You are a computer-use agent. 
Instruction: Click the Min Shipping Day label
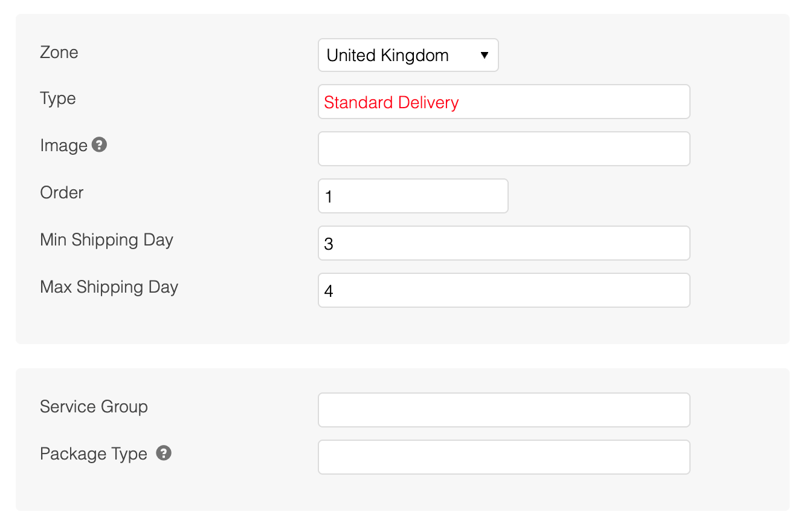pos(106,240)
